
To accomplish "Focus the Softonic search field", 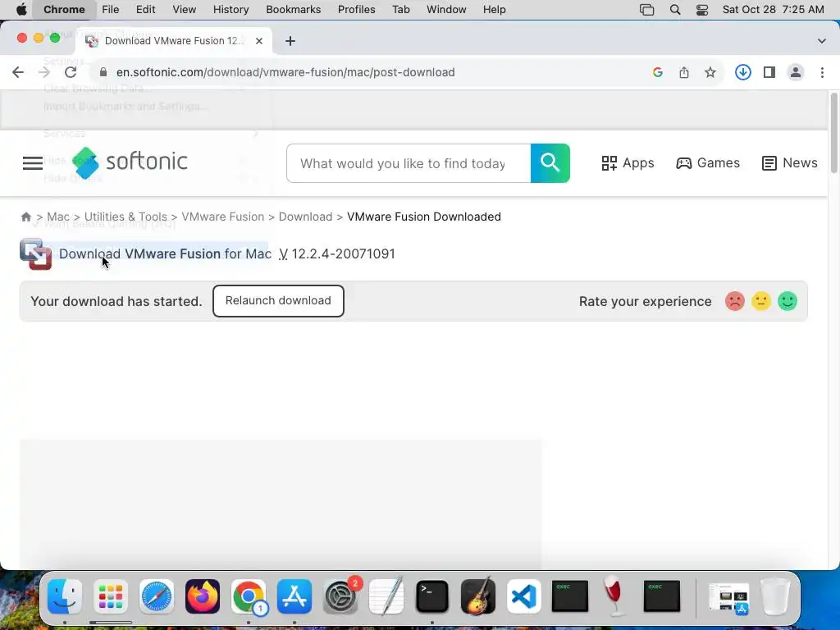I will (x=409, y=163).
